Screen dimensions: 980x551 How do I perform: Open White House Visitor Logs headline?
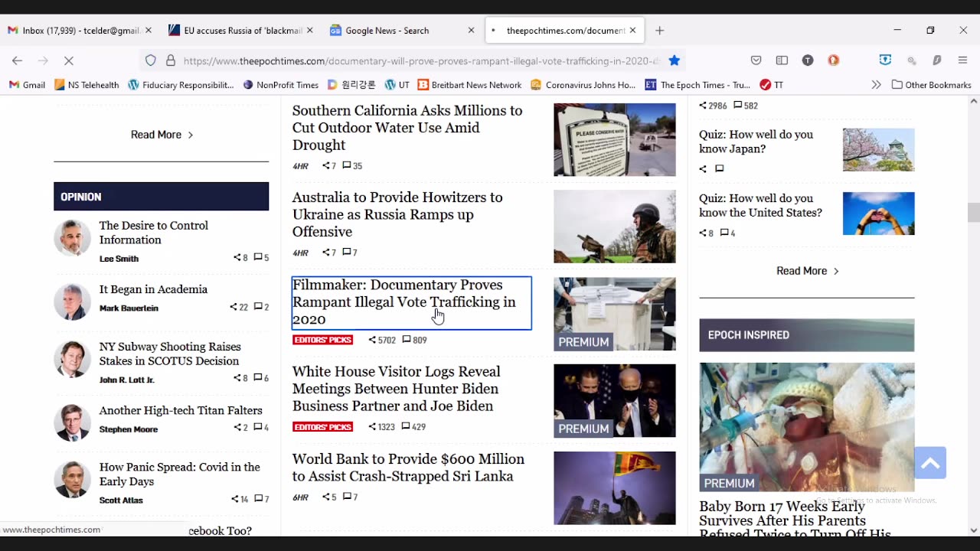point(397,389)
